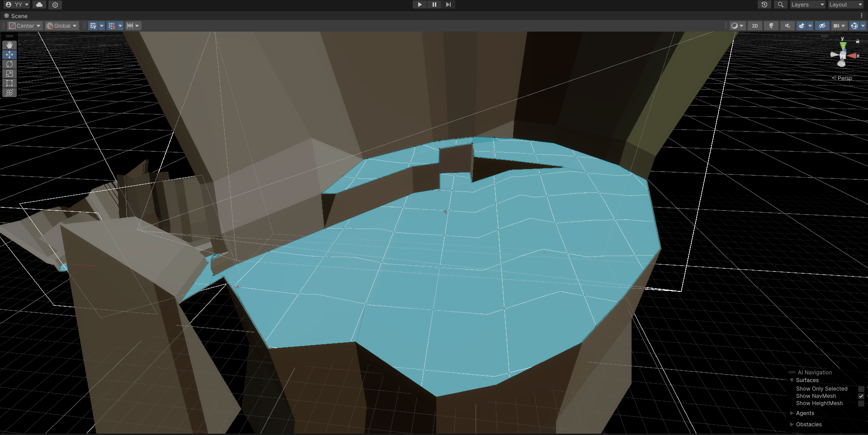Switch Scene view to 2D mode
868x435 pixels.
click(x=755, y=26)
